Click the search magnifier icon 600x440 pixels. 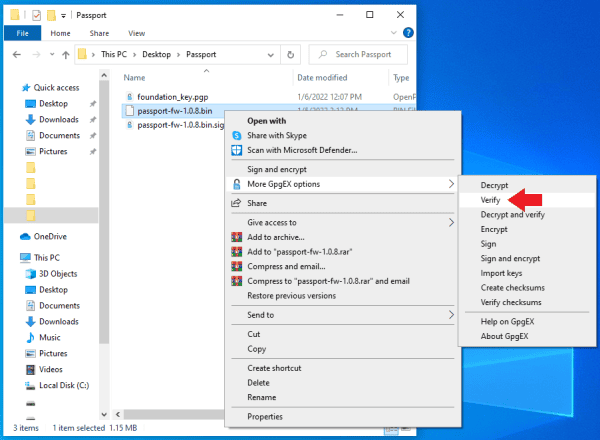coord(323,54)
